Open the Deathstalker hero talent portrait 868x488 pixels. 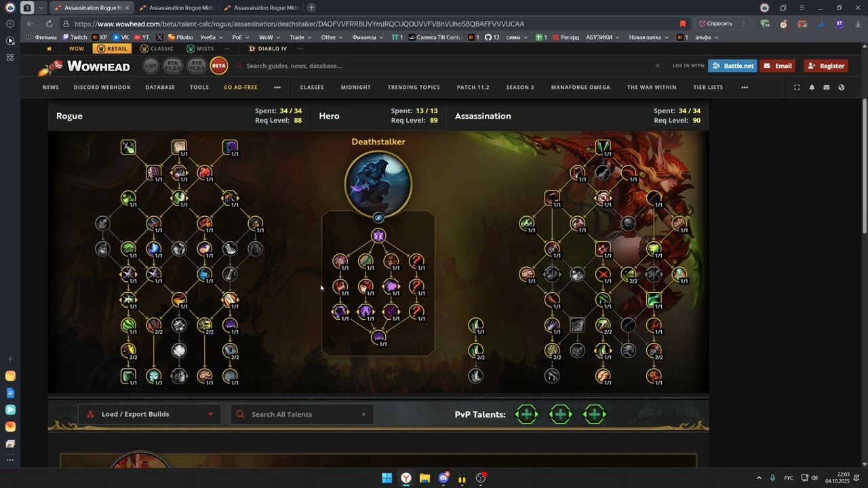(378, 183)
